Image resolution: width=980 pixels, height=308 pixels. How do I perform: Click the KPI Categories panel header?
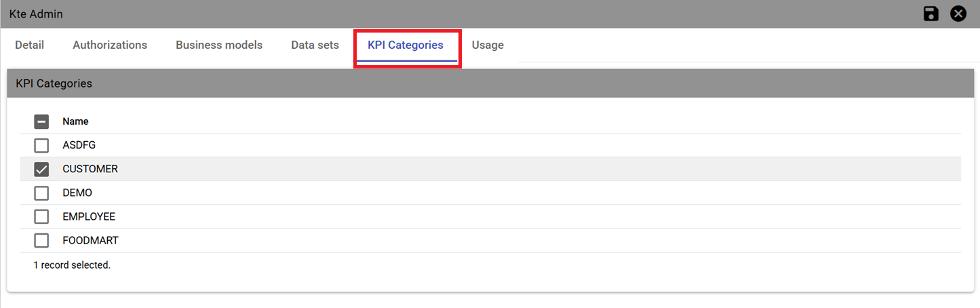490,83
